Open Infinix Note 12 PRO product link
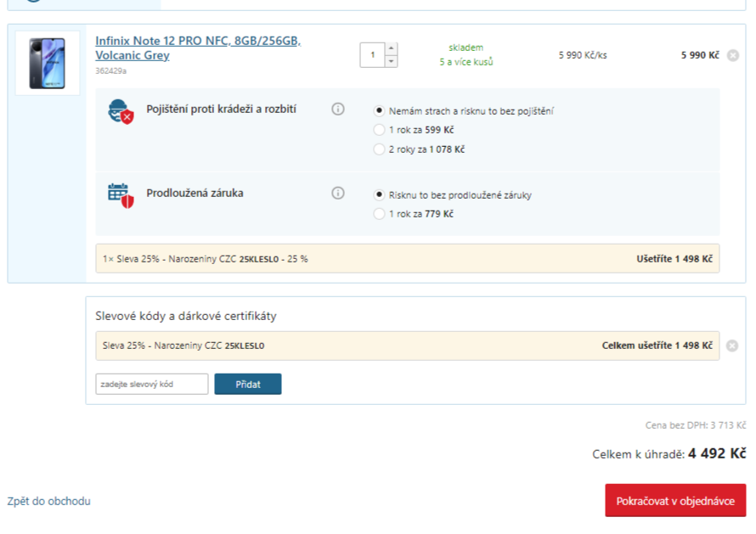 (x=198, y=48)
